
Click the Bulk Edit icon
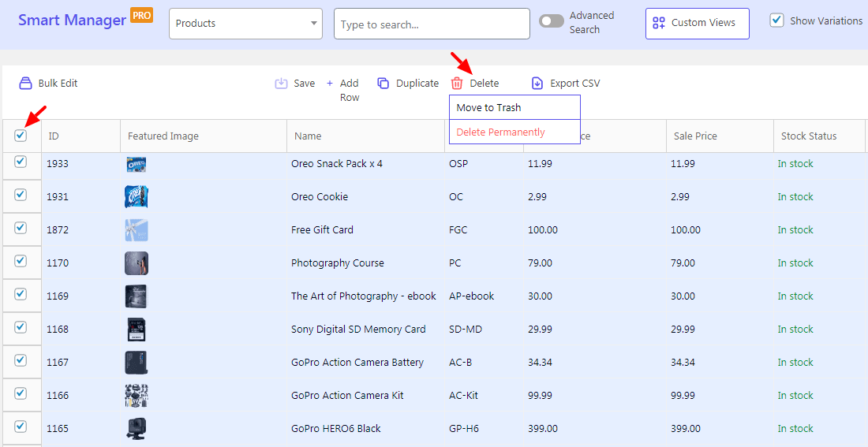[25, 84]
